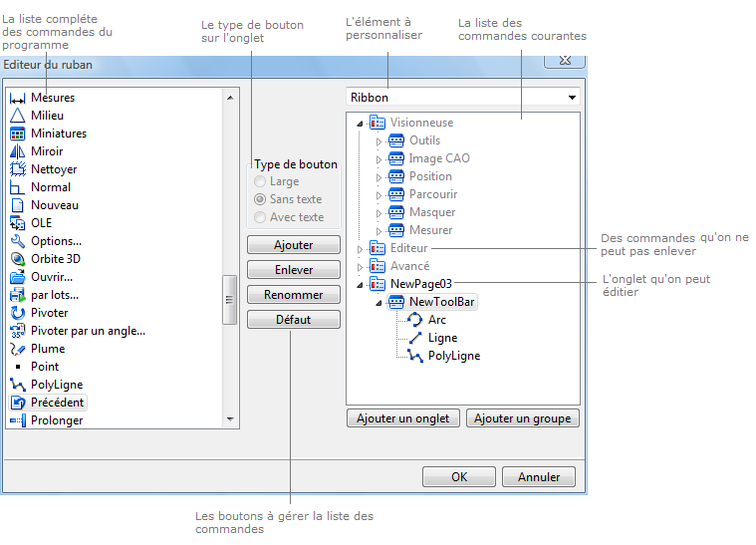Open the Ribbon dropdown list
Viewport: 756px width, 545px height.
[571, 98]
